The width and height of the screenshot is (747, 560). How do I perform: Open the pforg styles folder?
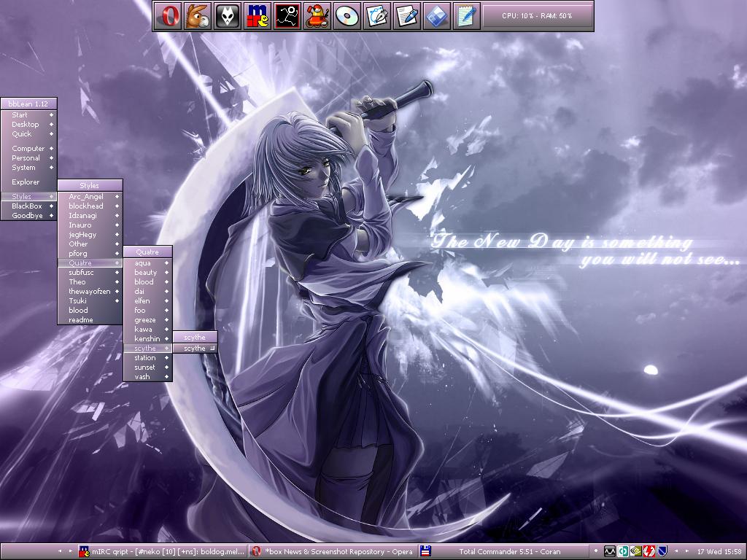(x=90, y=253)
